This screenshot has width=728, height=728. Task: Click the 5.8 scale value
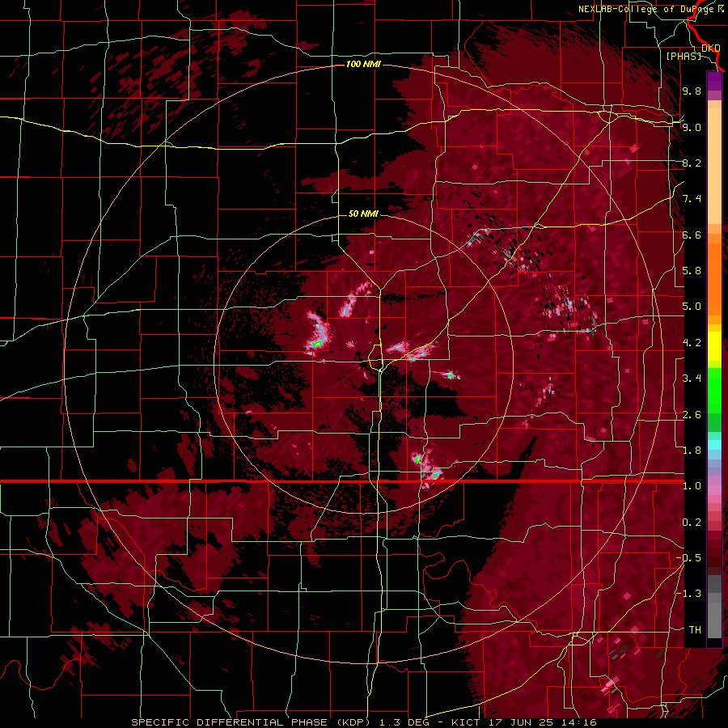[x=692, y=271]
